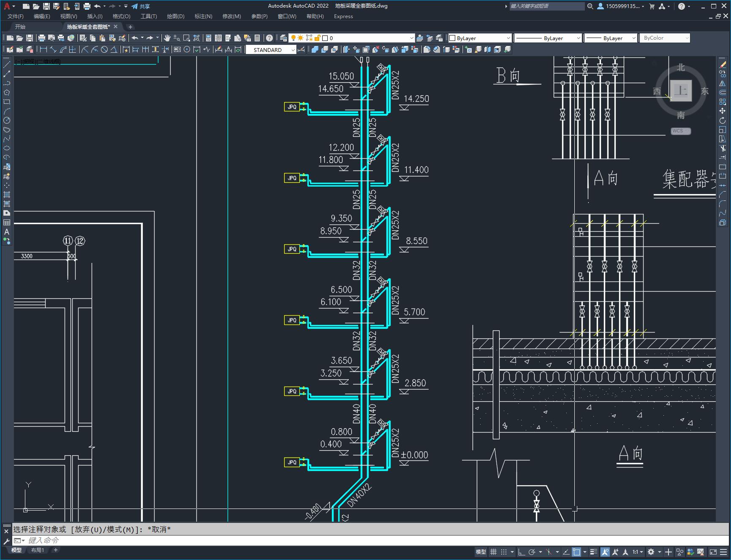Click the Zoom Window icon
Viewport: 731px width, 560px height.
click(x=187, y=38)
